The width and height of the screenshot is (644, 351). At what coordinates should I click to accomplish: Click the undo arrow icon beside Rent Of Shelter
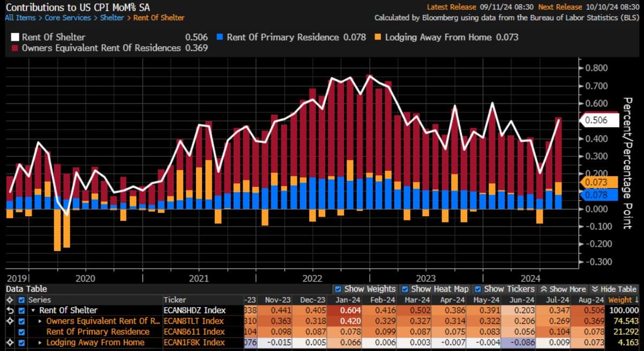[9, 310]
